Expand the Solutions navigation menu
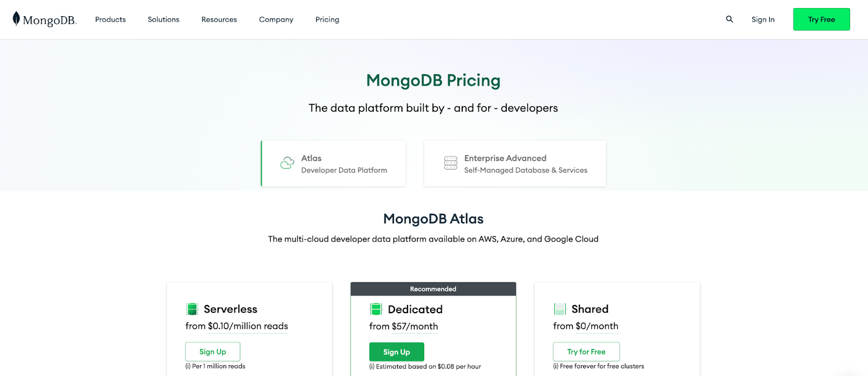Viewport: 868px width, 376px height. click(x=163, y=20)
